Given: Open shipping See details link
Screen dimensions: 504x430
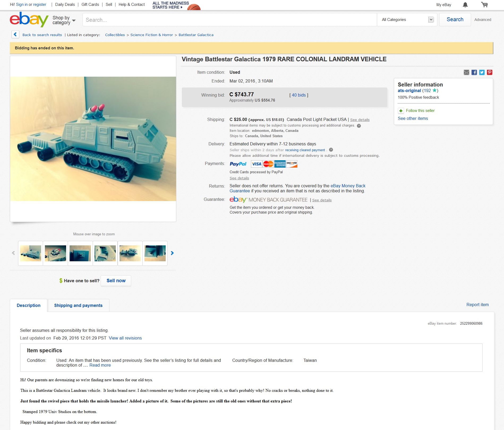Looking at the screenshot, I should pyautogui.click(x=360, y=120).
